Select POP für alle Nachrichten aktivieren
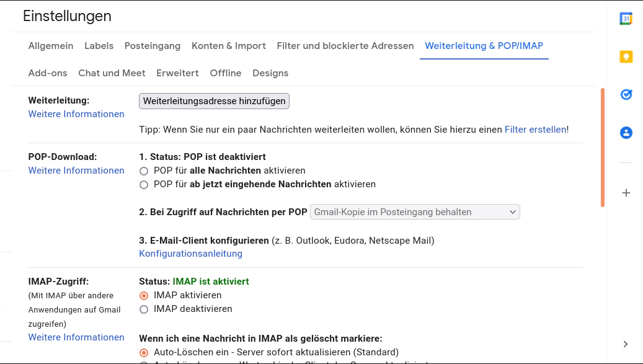The image size is (643, 364). tap(144, 171)
